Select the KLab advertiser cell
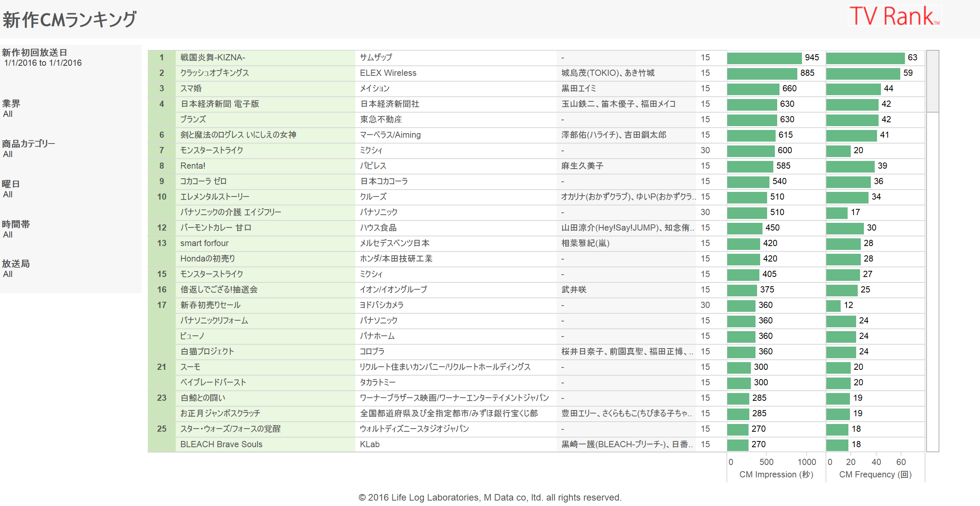 (x=370, y=444)
